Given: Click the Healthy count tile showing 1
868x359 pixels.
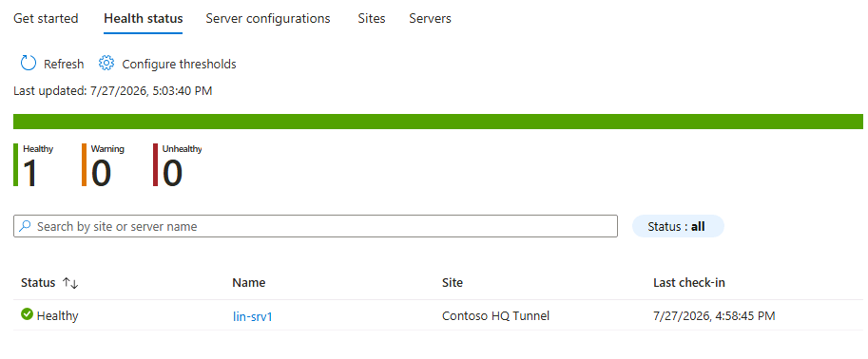Looking at the screenshot, I should pos(34,165).
